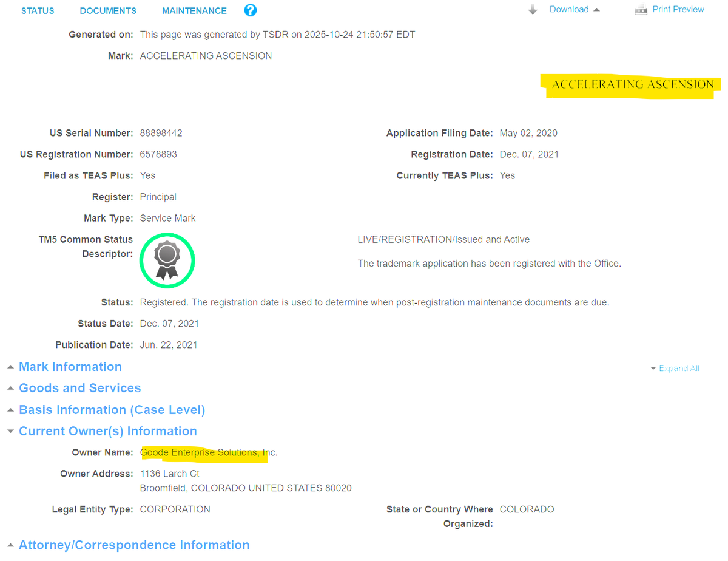The width and height of the screenshot is (728, 561).
Task: Click Broomfield, COLORADO address line
Action: point(246,488)
